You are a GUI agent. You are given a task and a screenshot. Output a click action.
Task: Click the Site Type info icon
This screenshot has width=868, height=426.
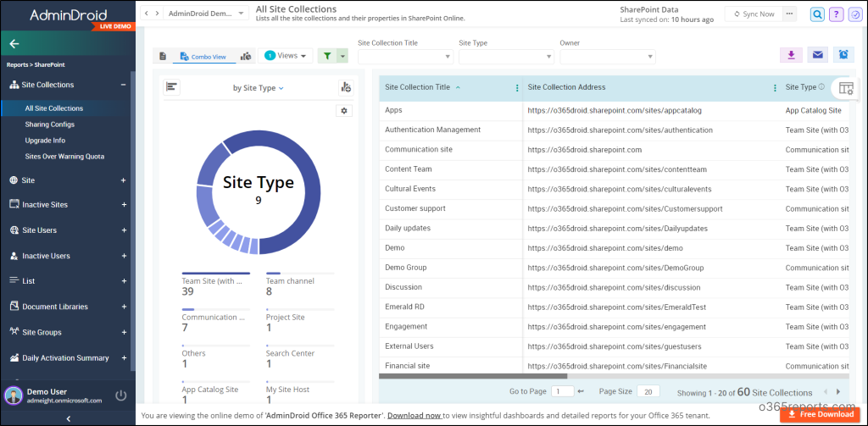pos(821,87)
